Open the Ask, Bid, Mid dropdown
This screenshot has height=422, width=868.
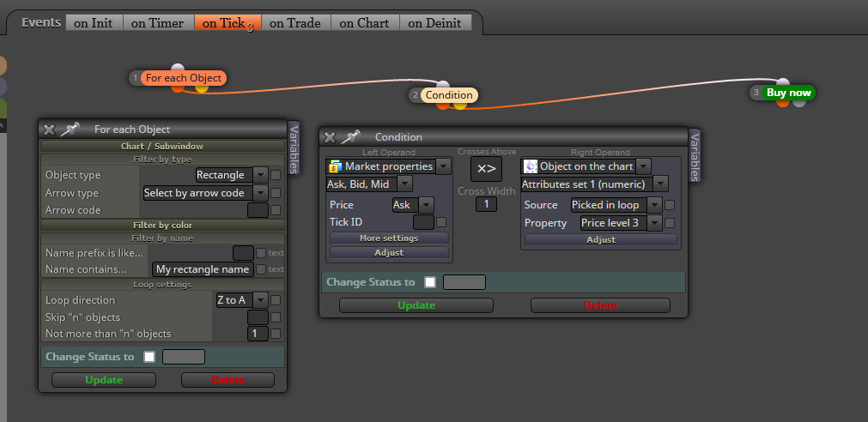tap(369, 184)
